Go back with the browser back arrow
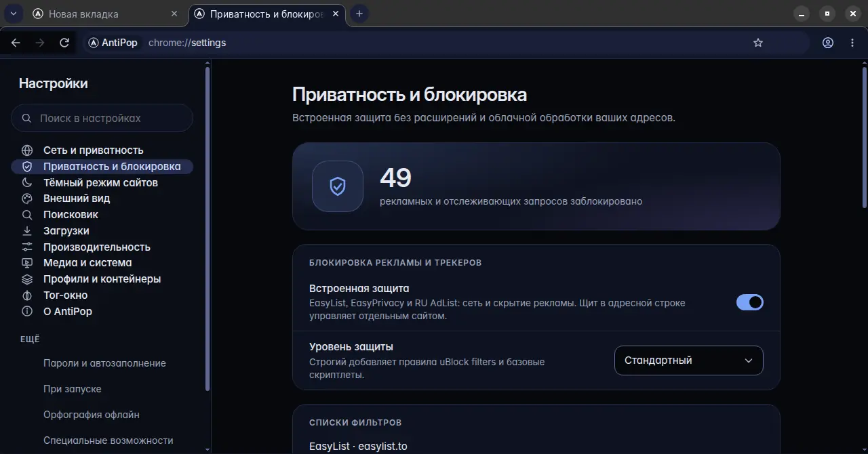 [x=16, y=43]
